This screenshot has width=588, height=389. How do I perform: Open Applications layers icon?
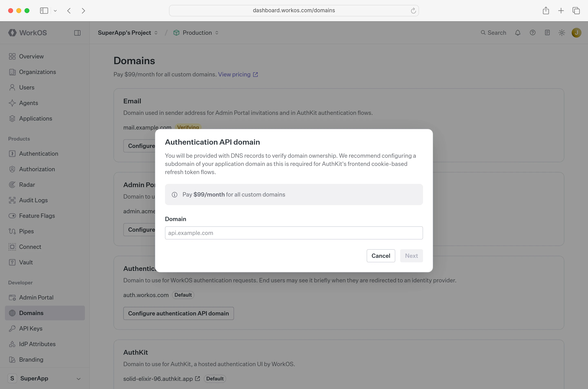pos(12,118)
